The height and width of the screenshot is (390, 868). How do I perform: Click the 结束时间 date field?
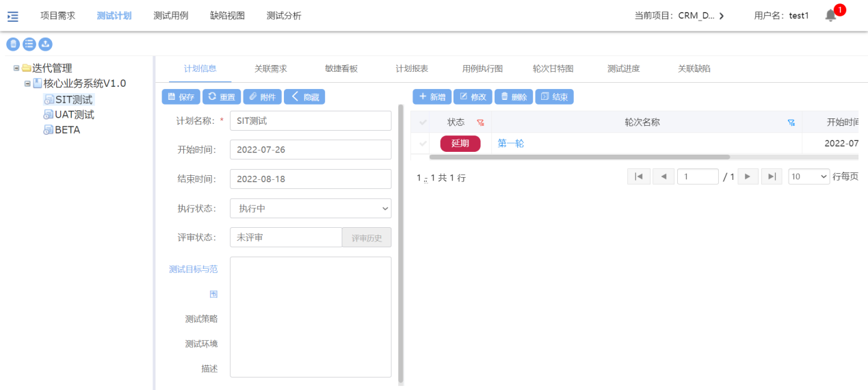click(311, 179)
